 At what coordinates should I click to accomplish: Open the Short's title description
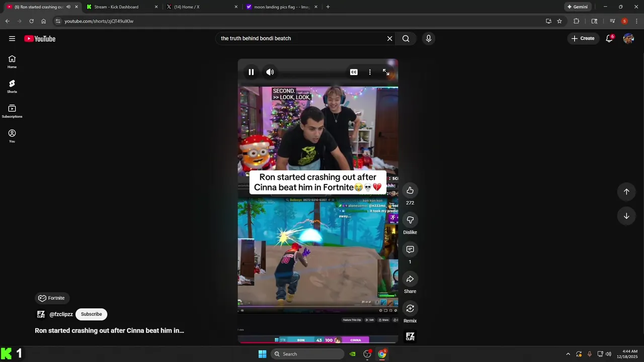[109, 331]
